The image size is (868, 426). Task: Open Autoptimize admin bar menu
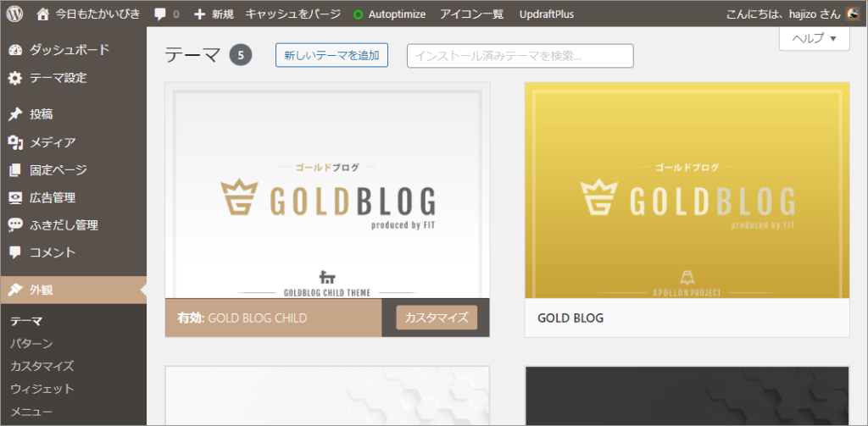point(397,14)
